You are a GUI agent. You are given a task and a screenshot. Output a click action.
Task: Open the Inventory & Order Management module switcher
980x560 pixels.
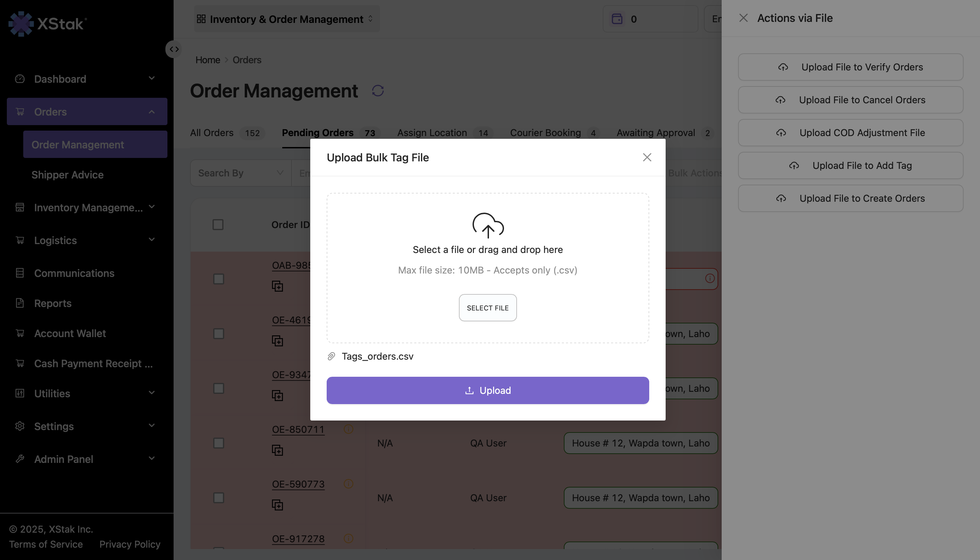coord(286,19)
